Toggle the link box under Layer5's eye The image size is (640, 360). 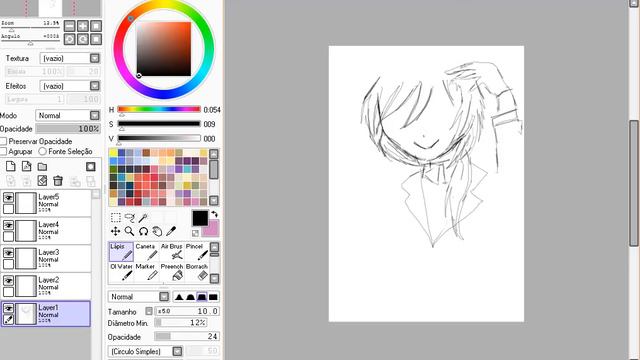click(x=8, y=209)
